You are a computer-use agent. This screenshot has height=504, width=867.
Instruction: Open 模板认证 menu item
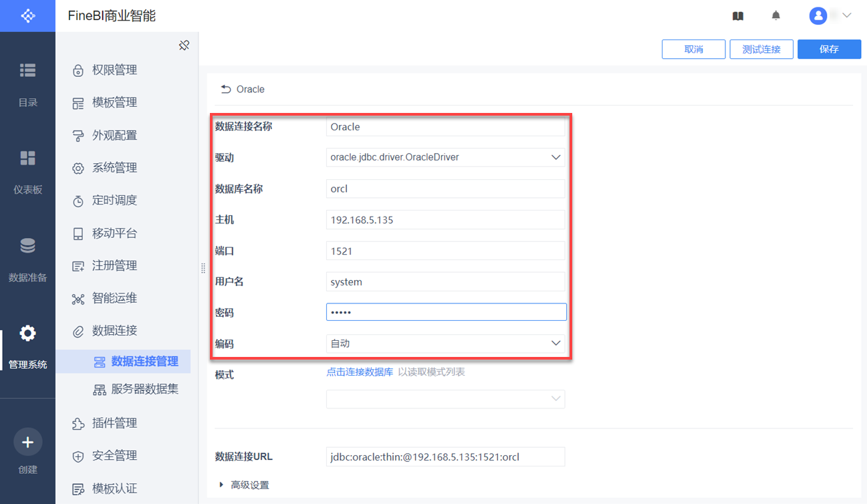pyautogui.click(x=114, y=489)
